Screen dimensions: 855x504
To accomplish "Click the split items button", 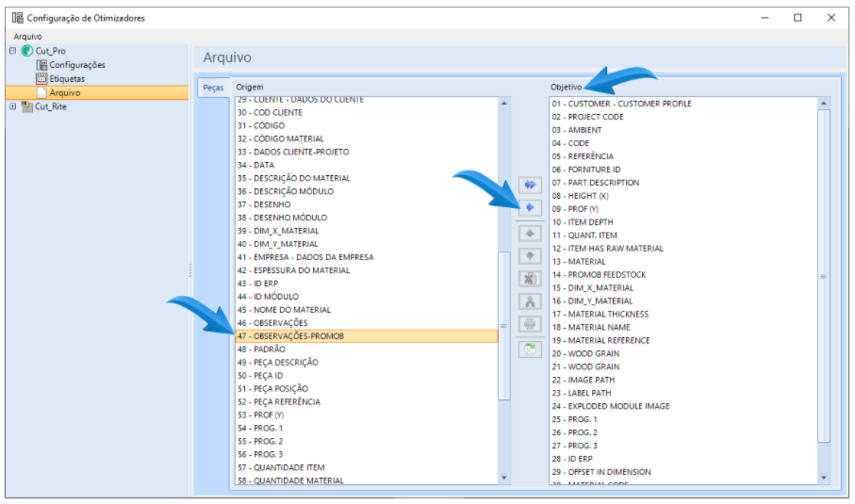I will tap(530, 325).
